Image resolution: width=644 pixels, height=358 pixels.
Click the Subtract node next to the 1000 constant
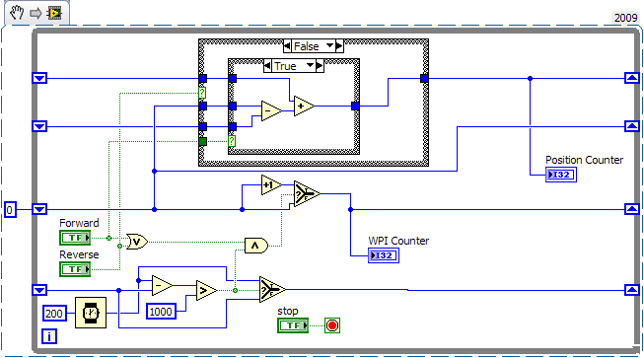(162, 285)
